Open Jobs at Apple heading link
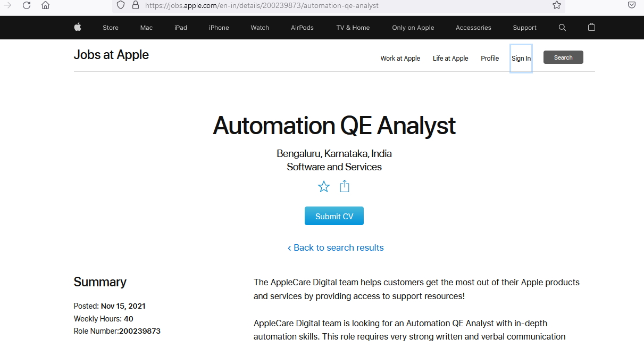The height and width of the screenshot is (347, 644). 111,55
